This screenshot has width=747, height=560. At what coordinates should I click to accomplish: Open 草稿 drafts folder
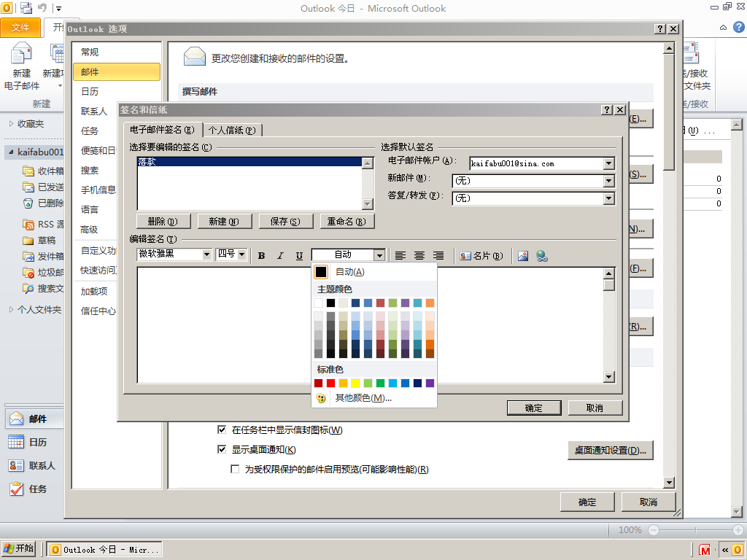coord(39,241)
